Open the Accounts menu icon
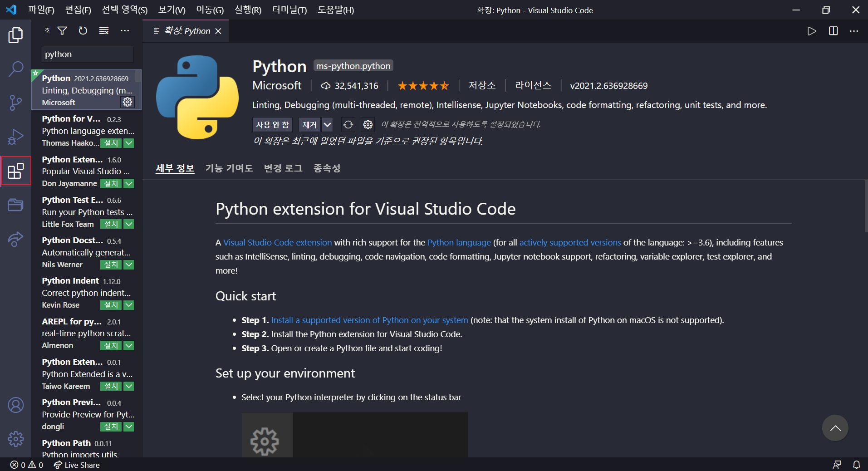Viewport: 868px width, 471px height. coord(15,405)
